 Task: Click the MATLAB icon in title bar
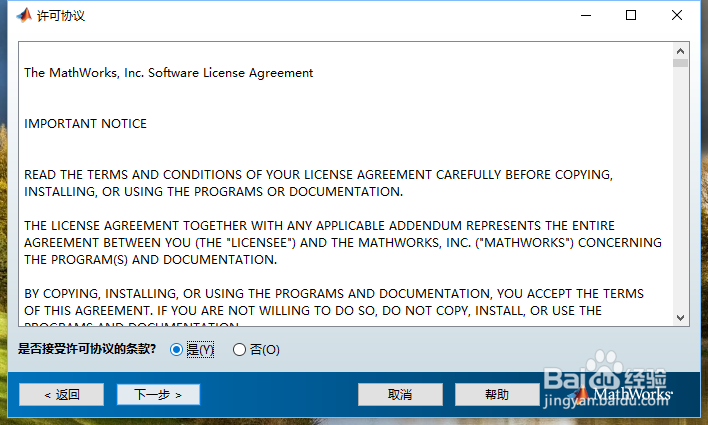24,15
